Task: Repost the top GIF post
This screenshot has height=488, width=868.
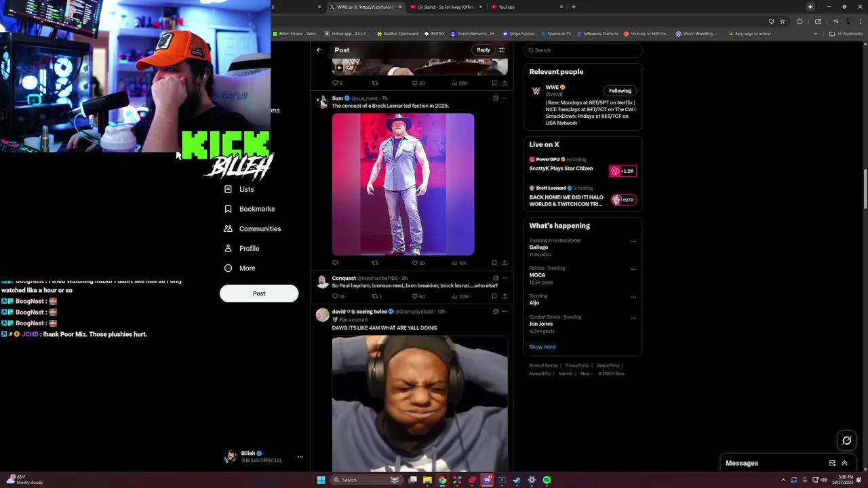Action: [375, 83]
